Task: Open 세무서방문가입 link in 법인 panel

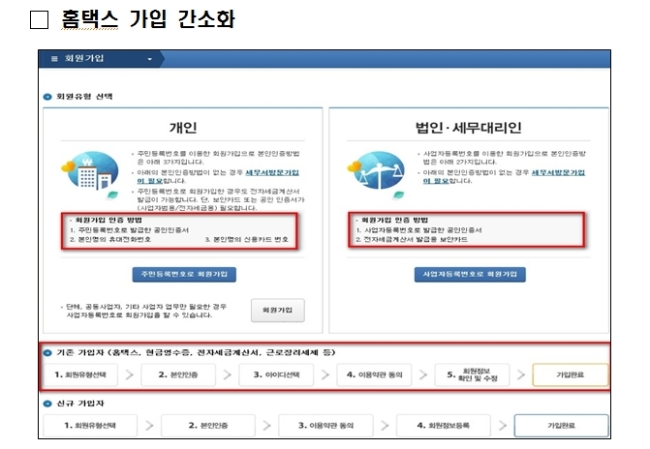Action: [x=558, y=172]
